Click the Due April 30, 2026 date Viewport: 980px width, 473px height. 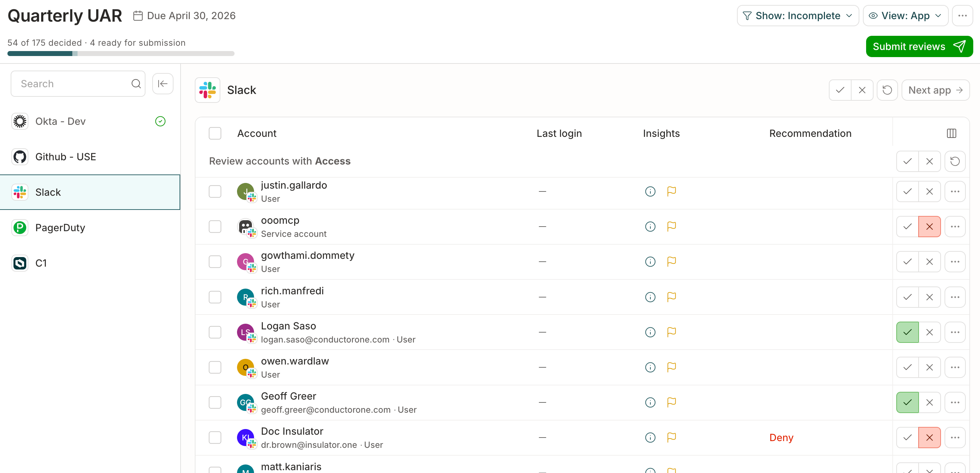(184, 16)
